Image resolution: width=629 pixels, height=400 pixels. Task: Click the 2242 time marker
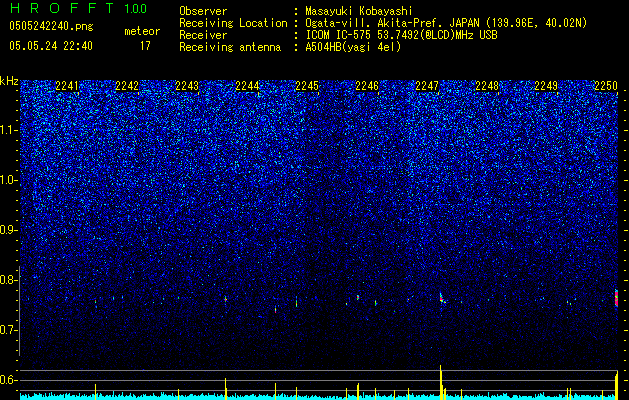[x=127, y=85]
